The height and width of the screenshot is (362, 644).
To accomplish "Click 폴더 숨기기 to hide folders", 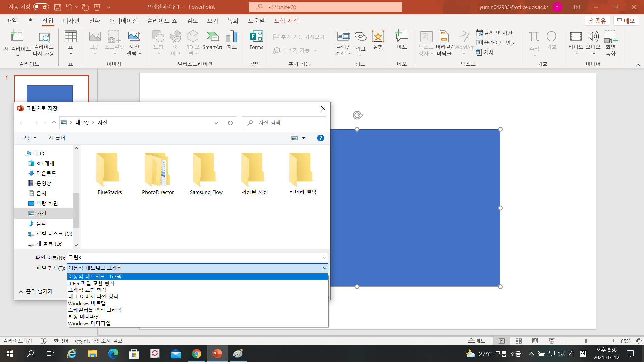I will [36, 291].
